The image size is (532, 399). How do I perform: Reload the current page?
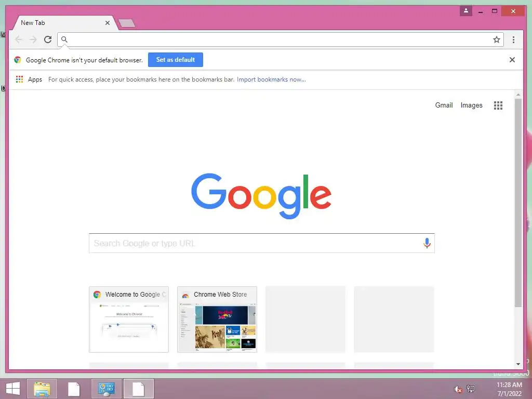coord(48,39)
